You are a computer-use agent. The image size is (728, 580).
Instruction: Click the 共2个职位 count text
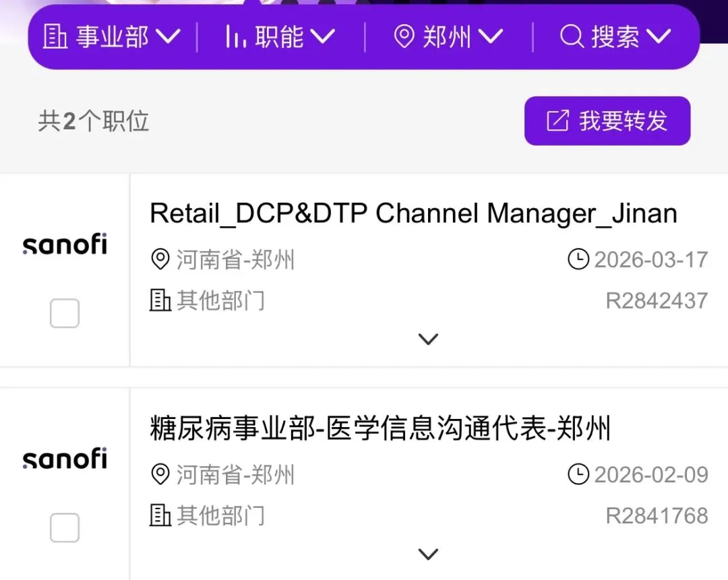point(93,121)
